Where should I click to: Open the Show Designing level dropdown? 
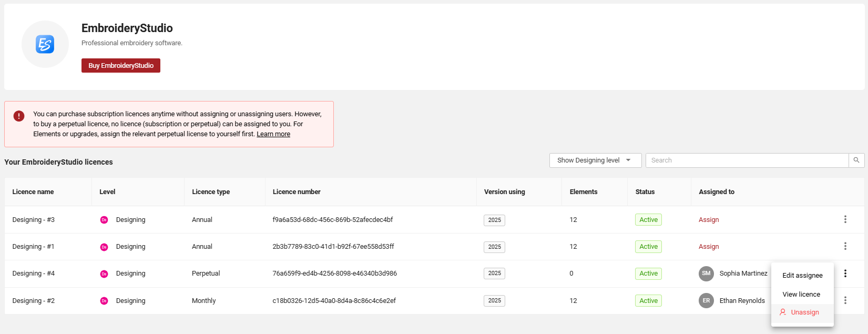[x=595, y=160]
